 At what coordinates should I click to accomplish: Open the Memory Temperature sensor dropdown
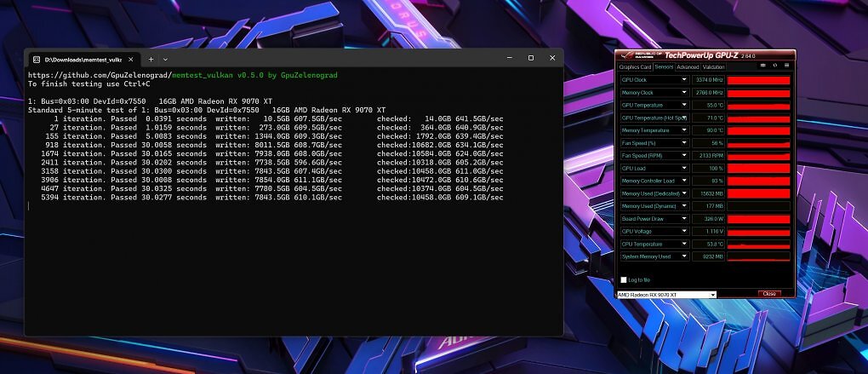coord(685,130)
